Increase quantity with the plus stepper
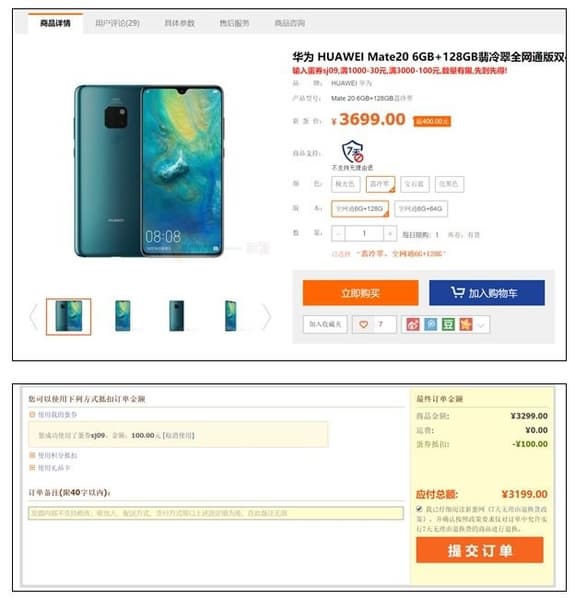The height and width of the screenshot is (600, 575). 389,233
